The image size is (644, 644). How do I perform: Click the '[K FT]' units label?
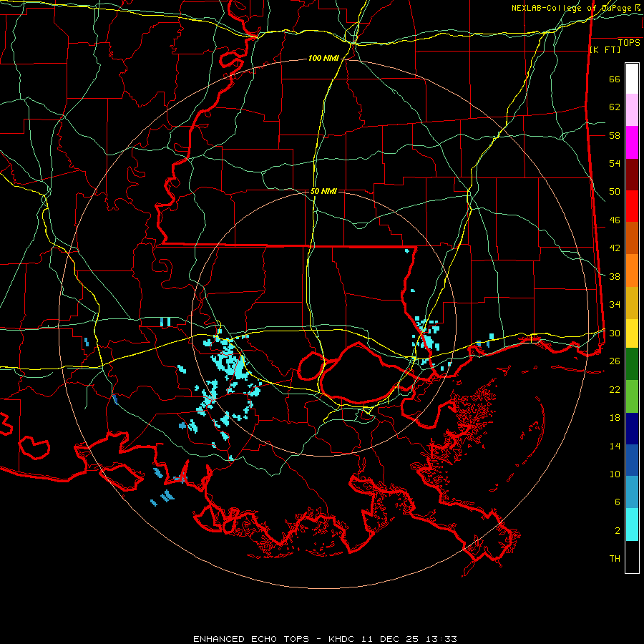tap(605, 49)
